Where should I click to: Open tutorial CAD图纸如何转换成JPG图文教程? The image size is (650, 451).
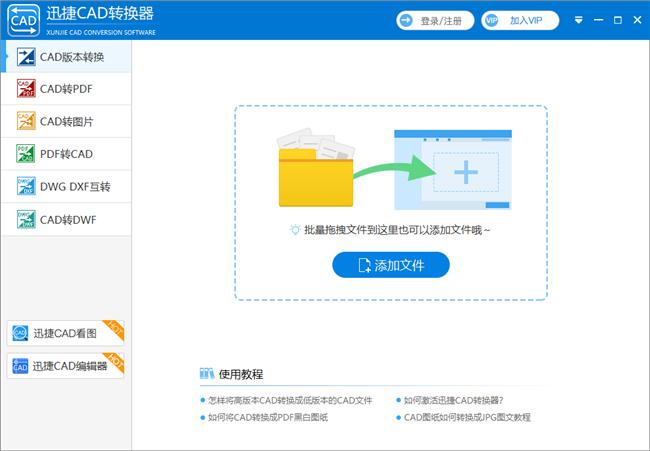tap(467, 417)
